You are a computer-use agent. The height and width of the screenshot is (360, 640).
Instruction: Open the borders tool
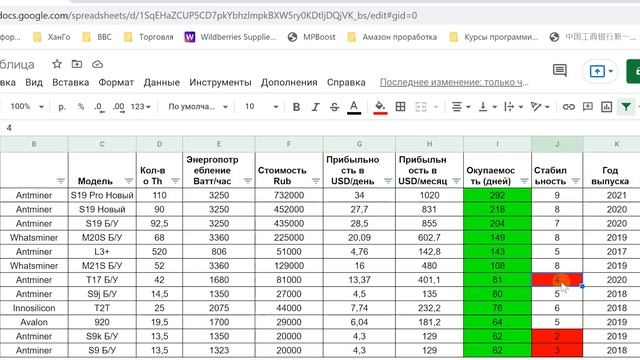point(401,107)
